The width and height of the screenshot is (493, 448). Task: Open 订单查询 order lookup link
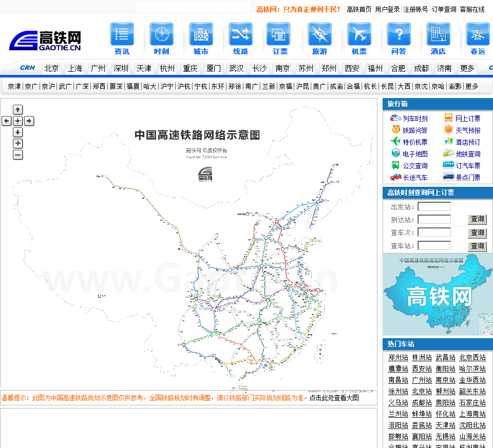coord(444,9)
